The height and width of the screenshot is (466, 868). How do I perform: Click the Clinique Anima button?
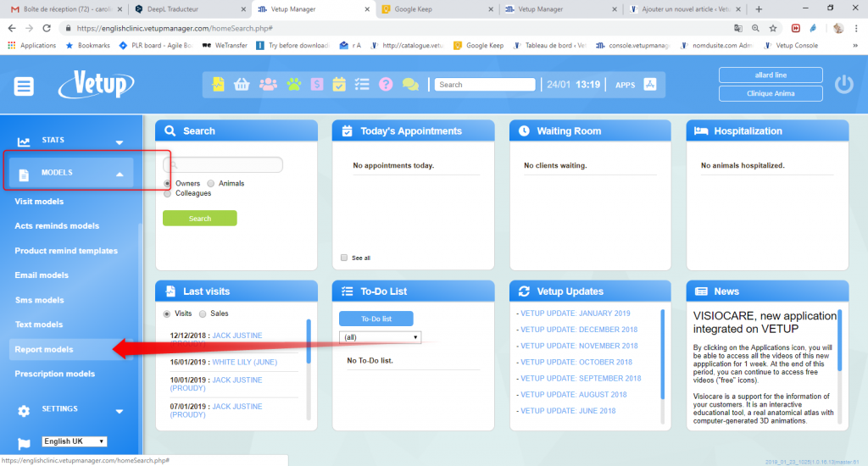click(771, 93)
